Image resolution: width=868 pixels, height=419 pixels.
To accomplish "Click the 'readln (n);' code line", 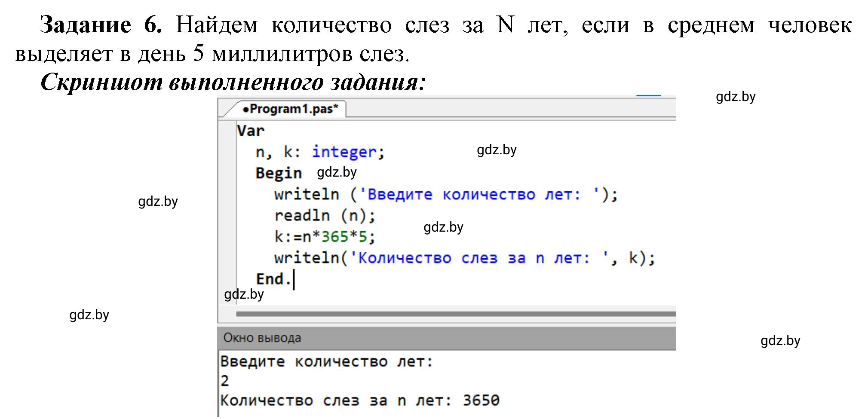I will (325, 215).
